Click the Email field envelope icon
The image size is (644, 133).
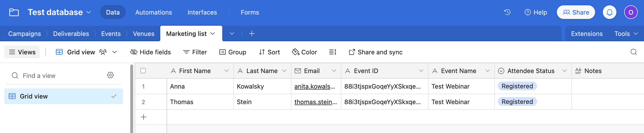[x=298, y=71]
